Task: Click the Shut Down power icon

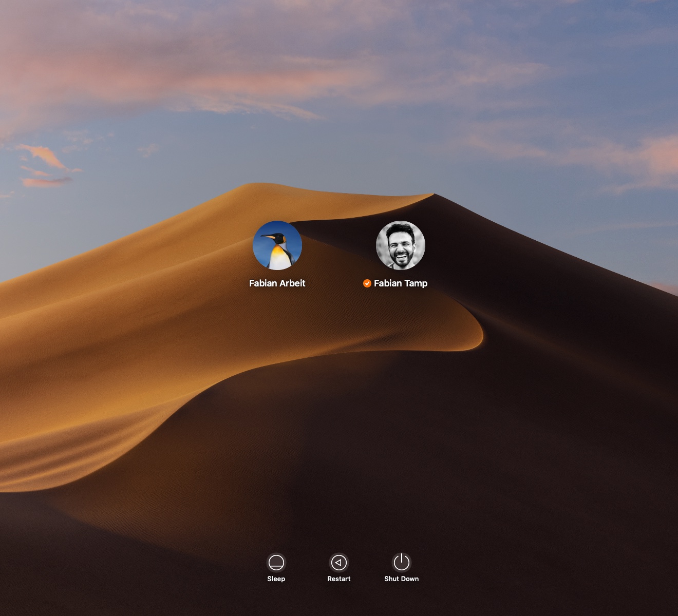Action: click(402, 563)
